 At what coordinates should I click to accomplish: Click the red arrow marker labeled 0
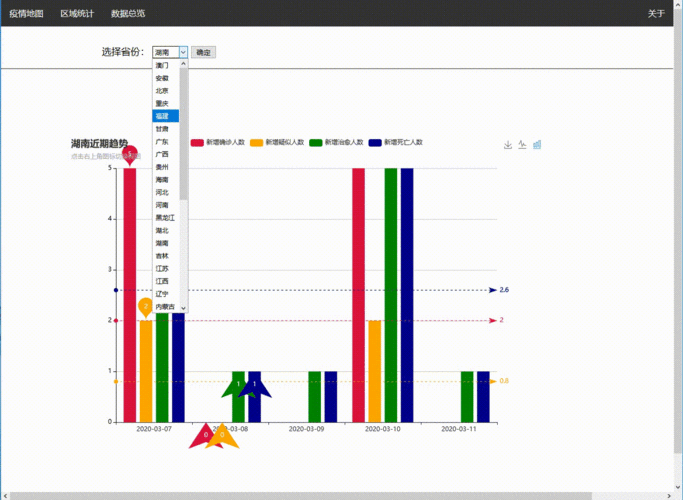coord(206,436)
